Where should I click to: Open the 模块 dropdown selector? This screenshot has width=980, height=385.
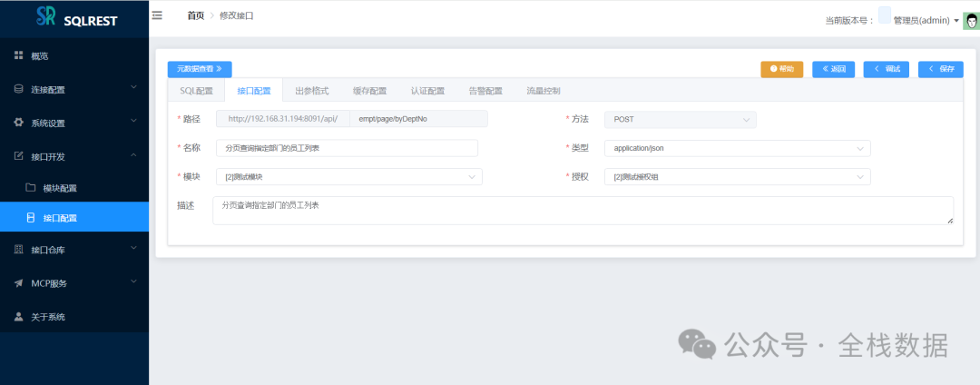click(348, 177)
